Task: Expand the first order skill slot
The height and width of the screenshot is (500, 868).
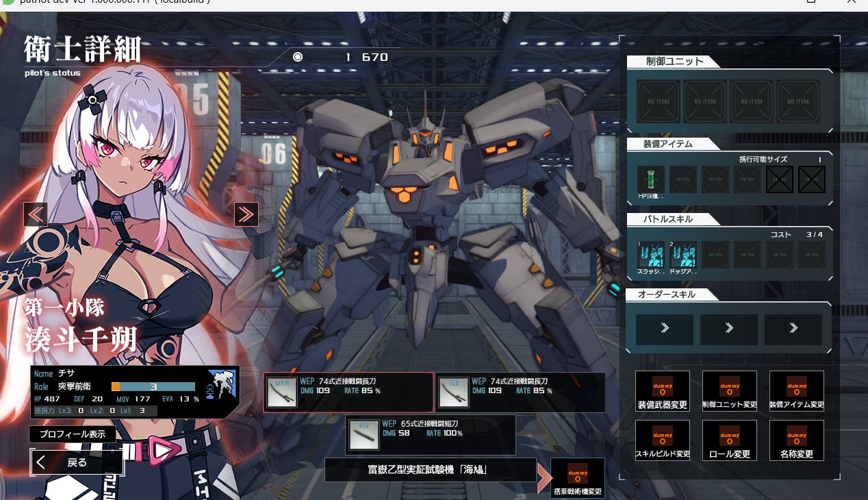Action: click(665, 329)
